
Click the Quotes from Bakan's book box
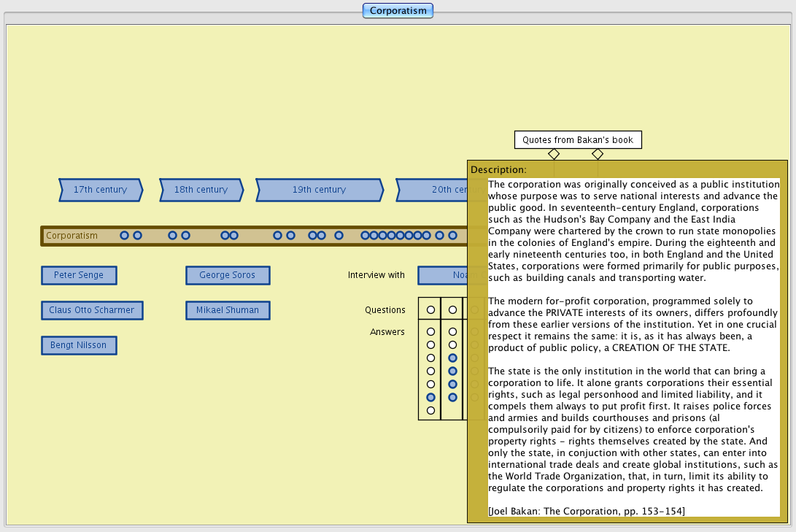tap(578, 140)
